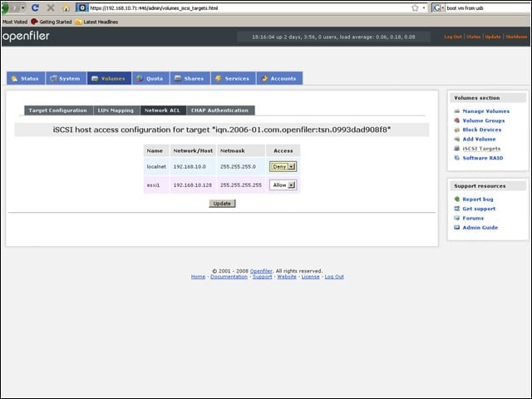Open the Get support link
Viewport: 532px width, 399px height.
pyautogui.click(x=479, y=209)
